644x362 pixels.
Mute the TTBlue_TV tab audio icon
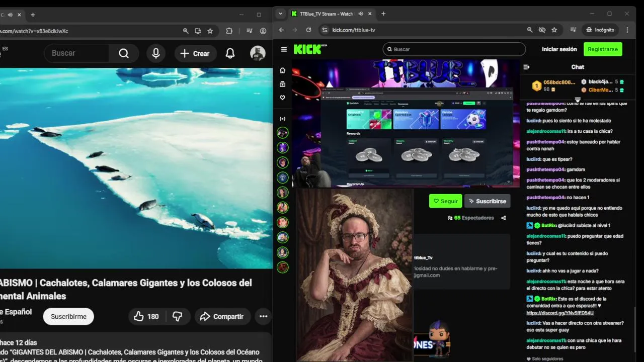click(360, 14)
